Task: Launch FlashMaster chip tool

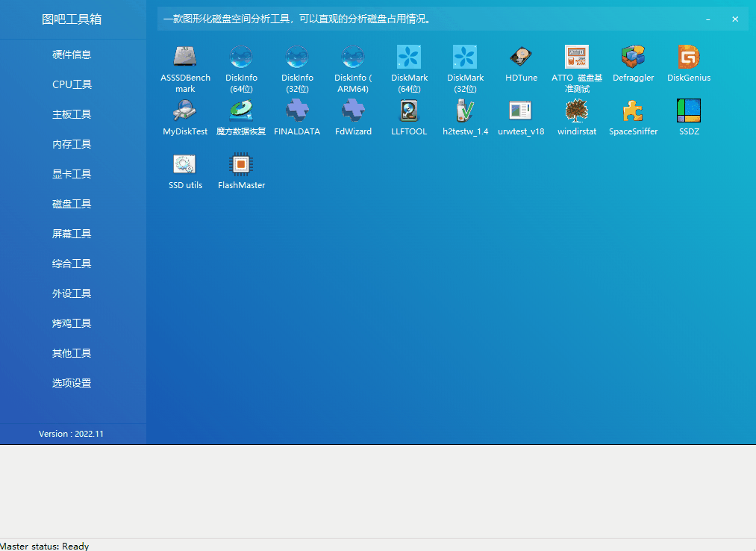Action: 241,165
